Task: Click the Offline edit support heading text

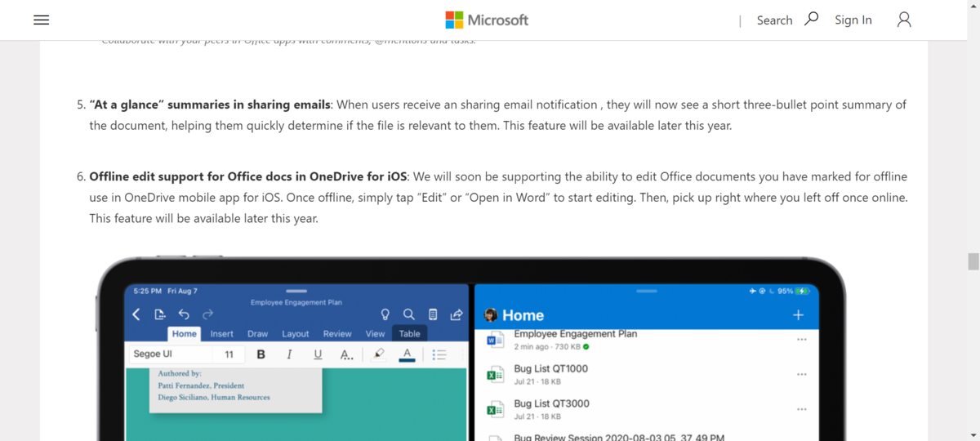Action: coord(247,176)
